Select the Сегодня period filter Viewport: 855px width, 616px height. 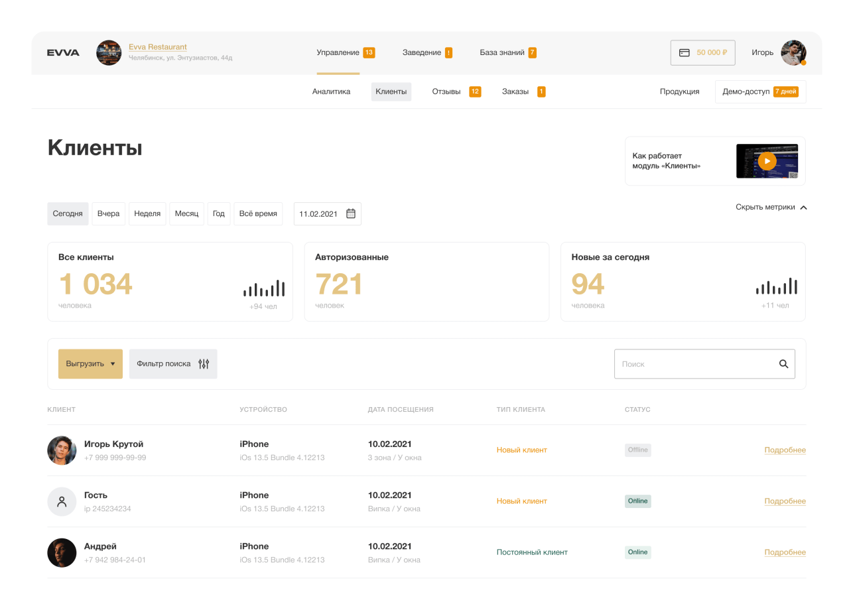pos(68,214)
